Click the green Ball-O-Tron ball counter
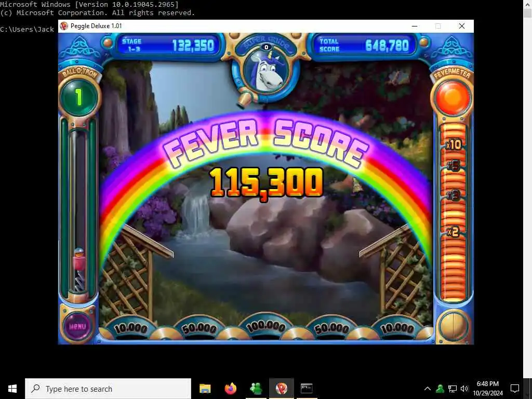532x399 pixels. (79, 97)
